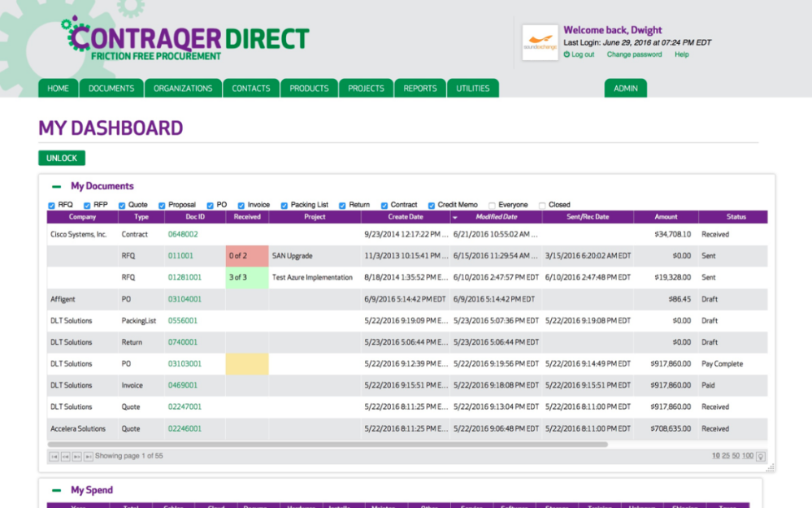Click the yellow Received cell for PO 03103001
Screen dimensions: 812x508
coord(247,364)
